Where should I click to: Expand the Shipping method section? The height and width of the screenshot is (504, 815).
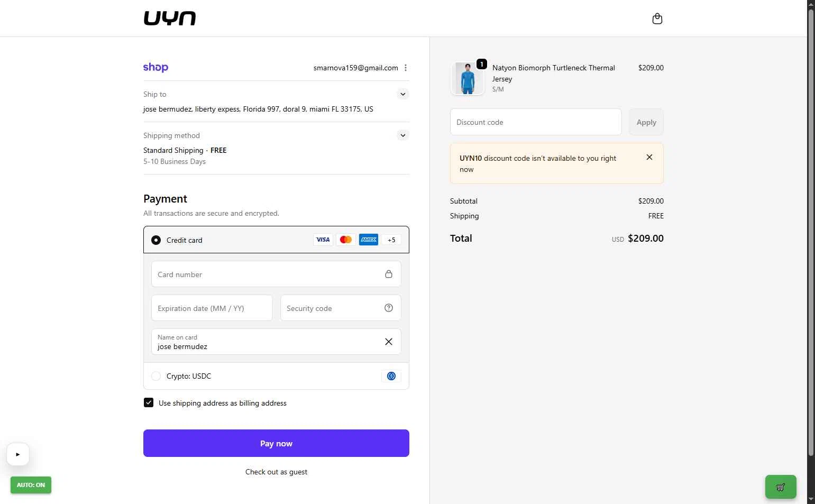403,135
